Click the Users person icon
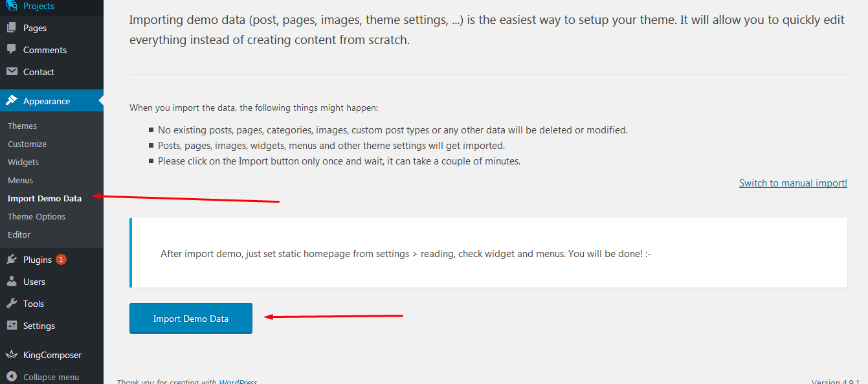 tap(12, 282)
